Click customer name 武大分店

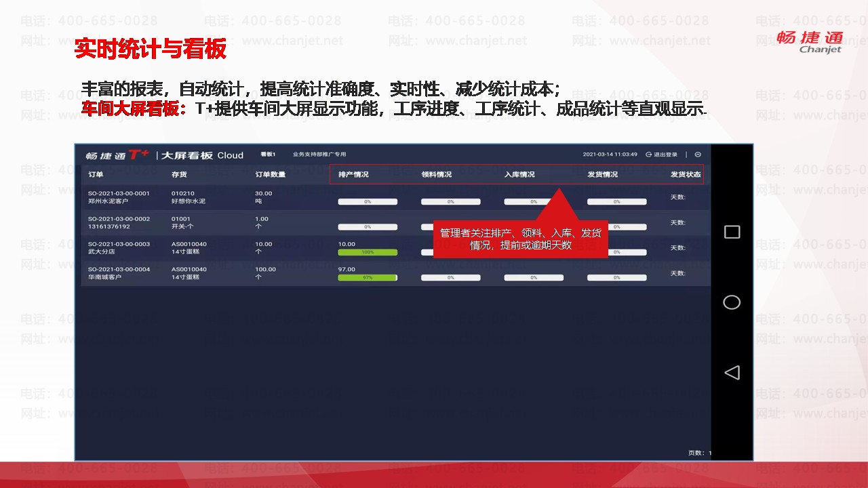pos(102,252)
